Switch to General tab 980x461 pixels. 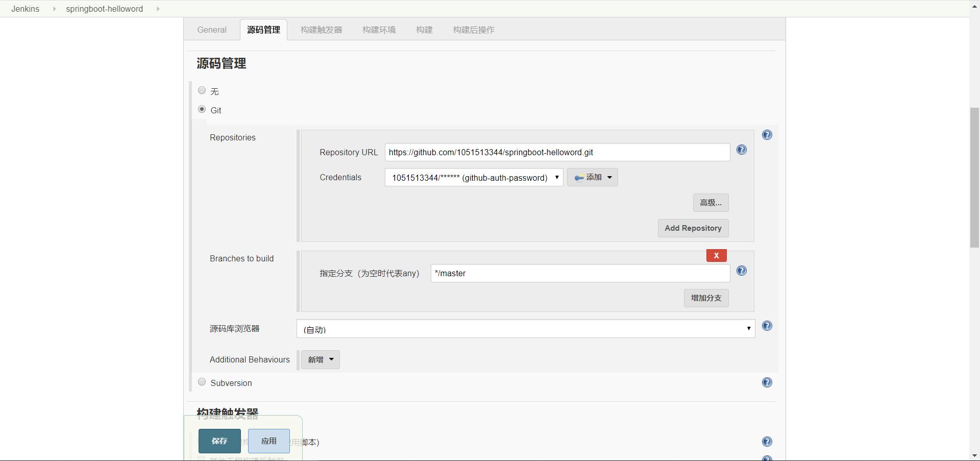pos(212,30)
